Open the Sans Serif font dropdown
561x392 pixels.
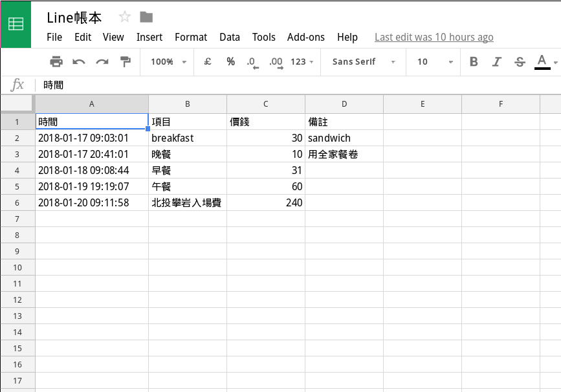pyautogui.click(x=363, y=62)
